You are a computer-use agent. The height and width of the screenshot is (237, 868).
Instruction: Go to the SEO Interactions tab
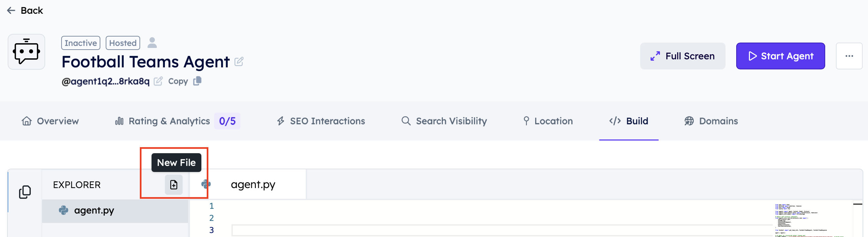tap(321, 121)
